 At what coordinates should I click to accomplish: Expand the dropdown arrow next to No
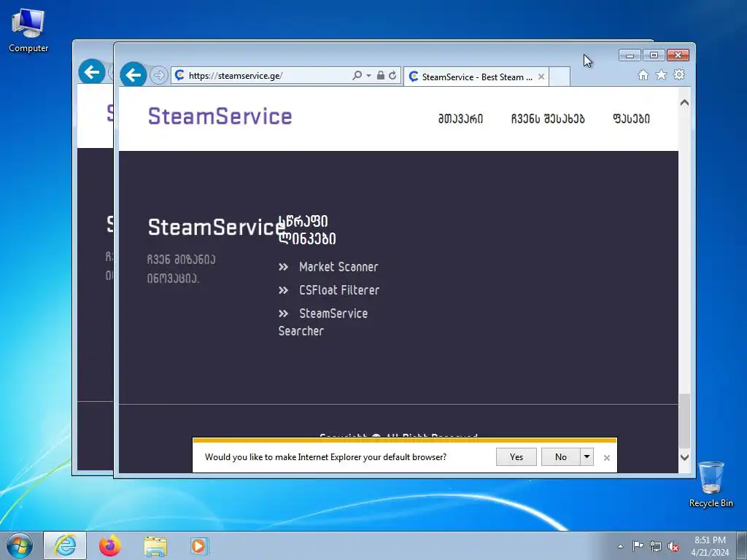click(x=587, y=457)
